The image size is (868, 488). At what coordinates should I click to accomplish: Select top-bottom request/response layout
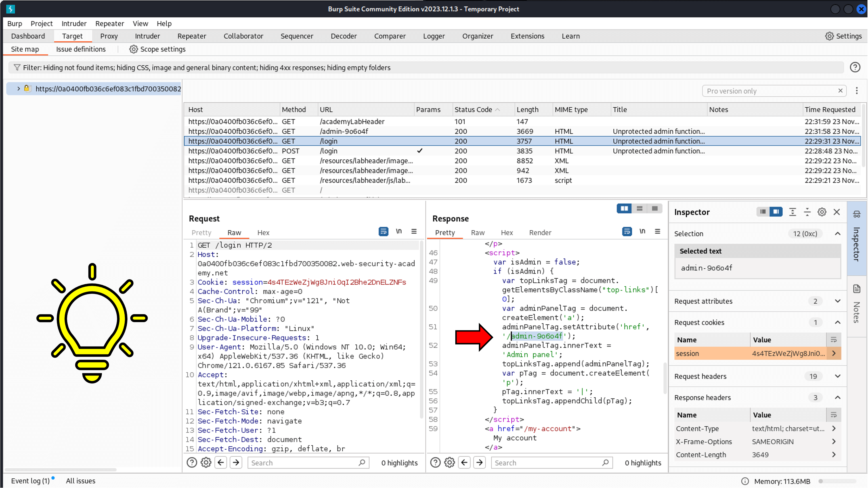pyautogui.click(x=640, y=208)
